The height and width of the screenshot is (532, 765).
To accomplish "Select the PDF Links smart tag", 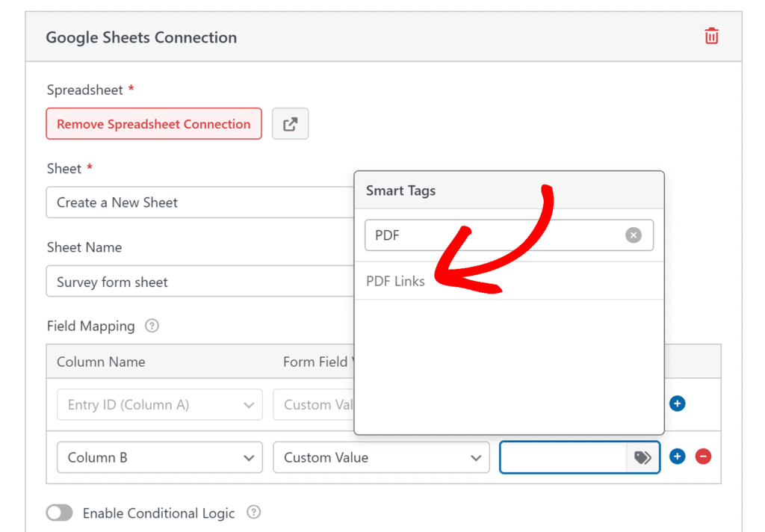I will 396,281.
